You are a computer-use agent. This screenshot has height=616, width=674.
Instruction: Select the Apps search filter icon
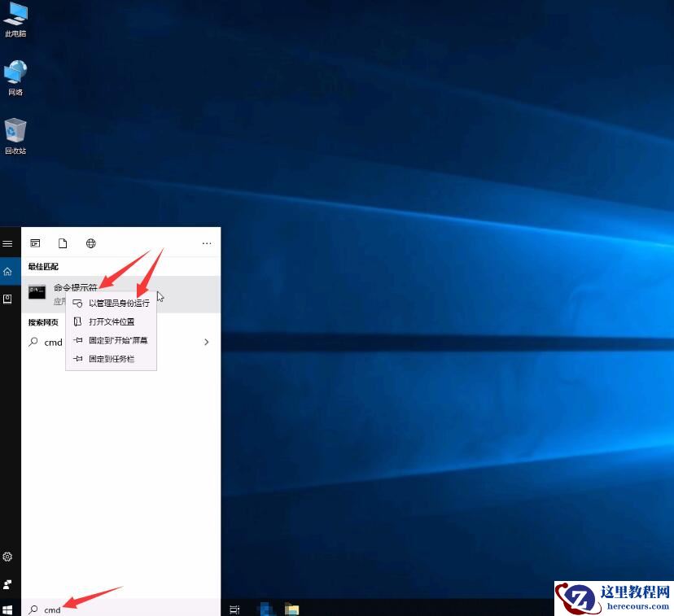point(35,242)
